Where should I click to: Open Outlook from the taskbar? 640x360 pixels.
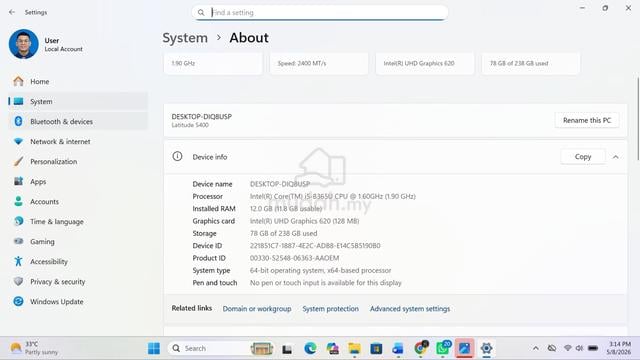pyautogui.click(x=398, y=348)
